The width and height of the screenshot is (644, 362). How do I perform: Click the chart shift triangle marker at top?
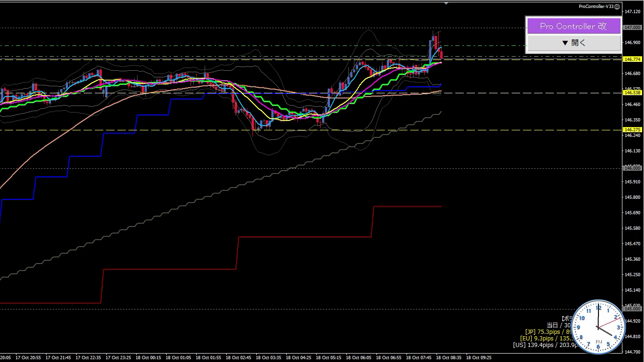coord(446,3)
